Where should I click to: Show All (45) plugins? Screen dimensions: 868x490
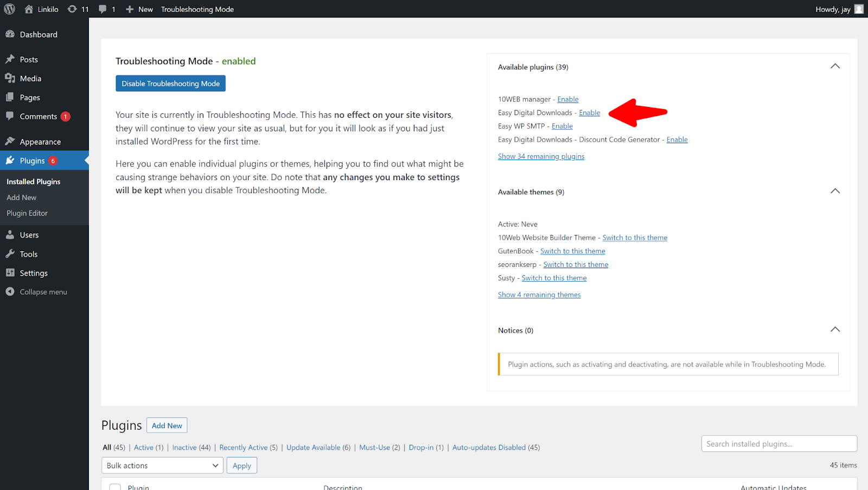114,448
